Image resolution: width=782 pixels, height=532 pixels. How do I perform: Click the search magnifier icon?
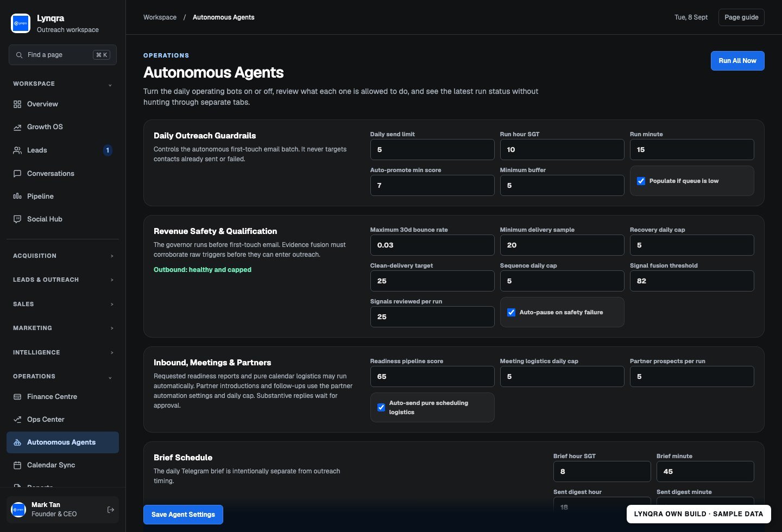19,55
